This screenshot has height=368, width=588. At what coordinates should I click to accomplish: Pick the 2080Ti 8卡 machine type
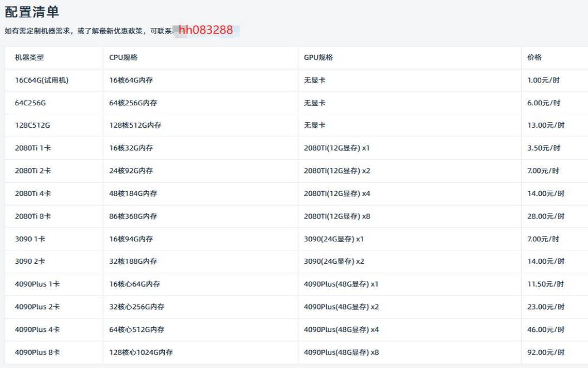33,216
